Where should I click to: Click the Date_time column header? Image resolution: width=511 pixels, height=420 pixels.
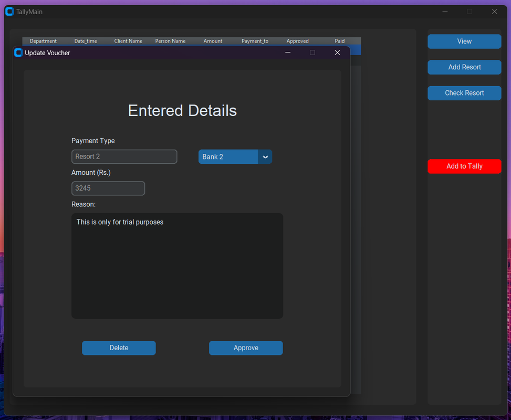86,41
